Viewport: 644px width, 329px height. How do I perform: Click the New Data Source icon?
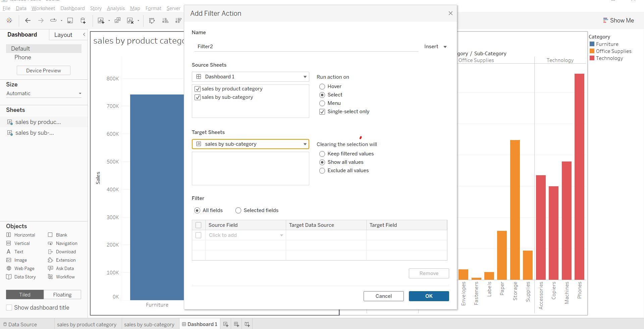tap(83, 21)
